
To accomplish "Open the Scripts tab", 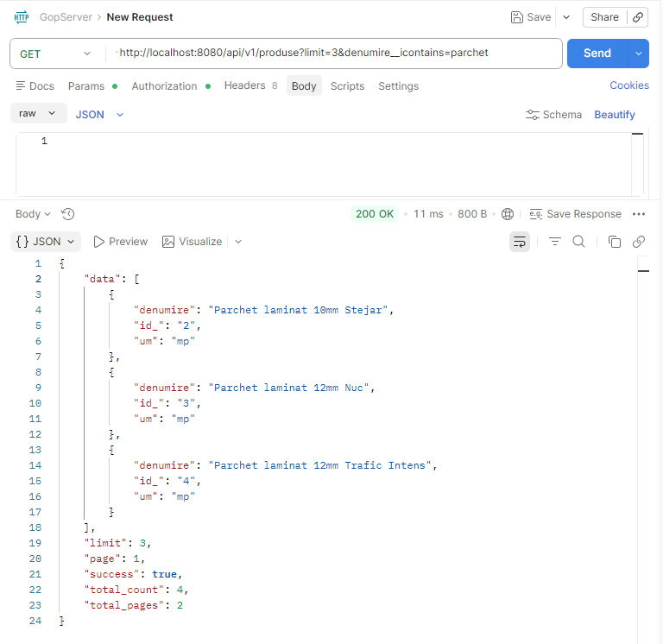I will (347, 86).
